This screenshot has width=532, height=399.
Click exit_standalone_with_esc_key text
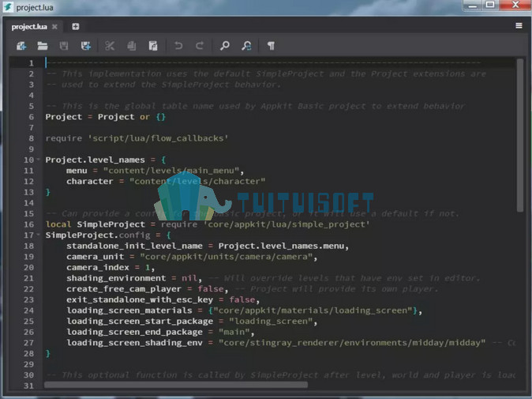pyautogui.click(x=140, y=299)
